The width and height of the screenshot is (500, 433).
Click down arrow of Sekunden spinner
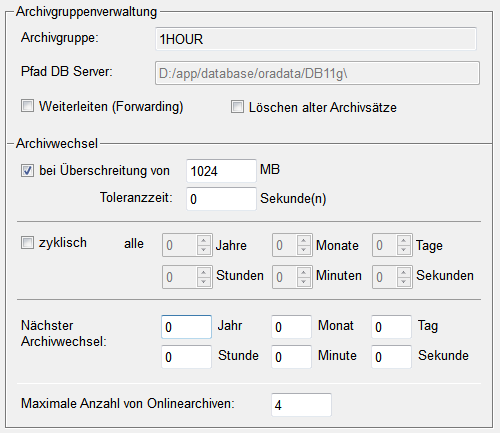point(403,282)
